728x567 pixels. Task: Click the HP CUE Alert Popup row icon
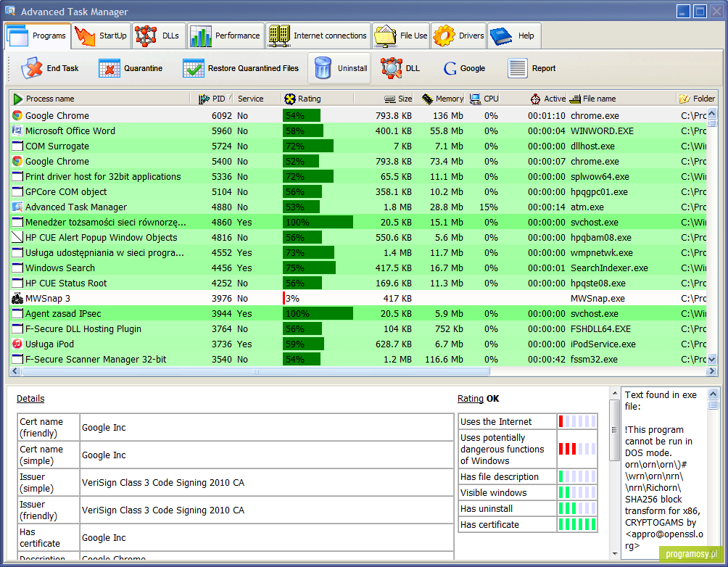point(17,238)
